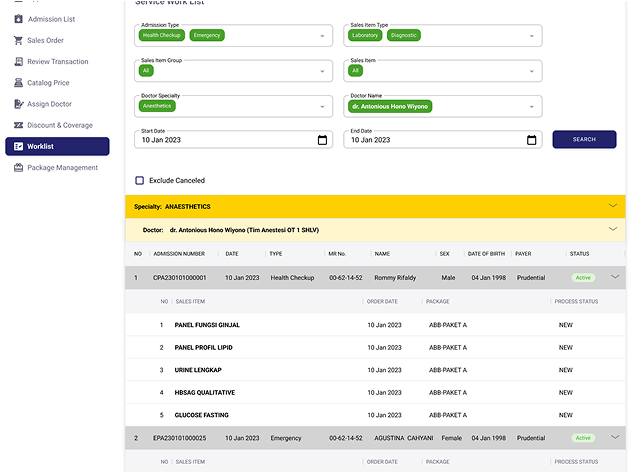Click the Catalog Price icon

point(18,83)
